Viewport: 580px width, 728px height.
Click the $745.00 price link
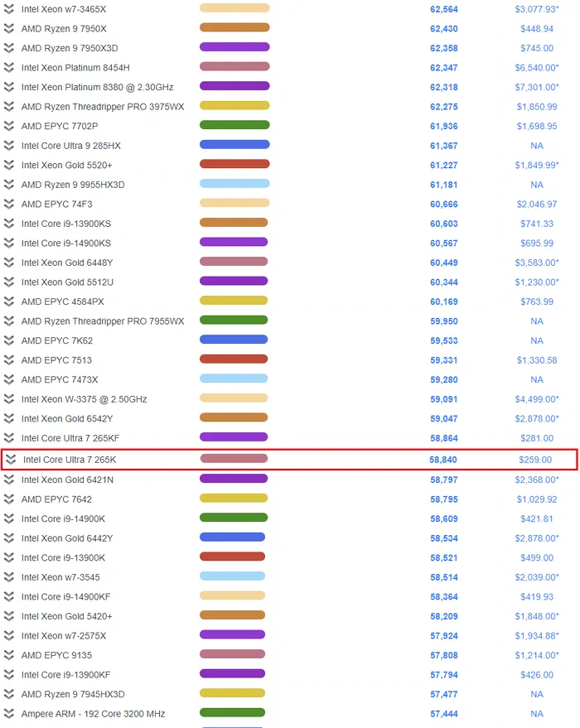[537, 48]
